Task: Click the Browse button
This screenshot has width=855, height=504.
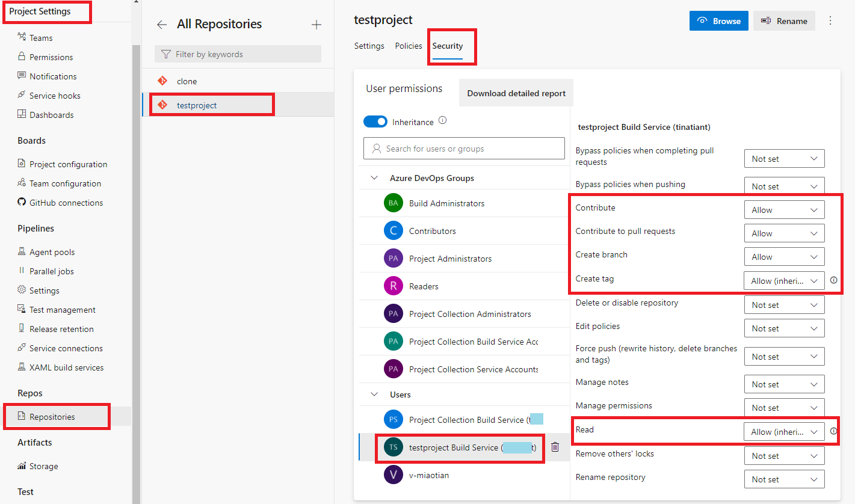Action: click(x=719, y=21)
